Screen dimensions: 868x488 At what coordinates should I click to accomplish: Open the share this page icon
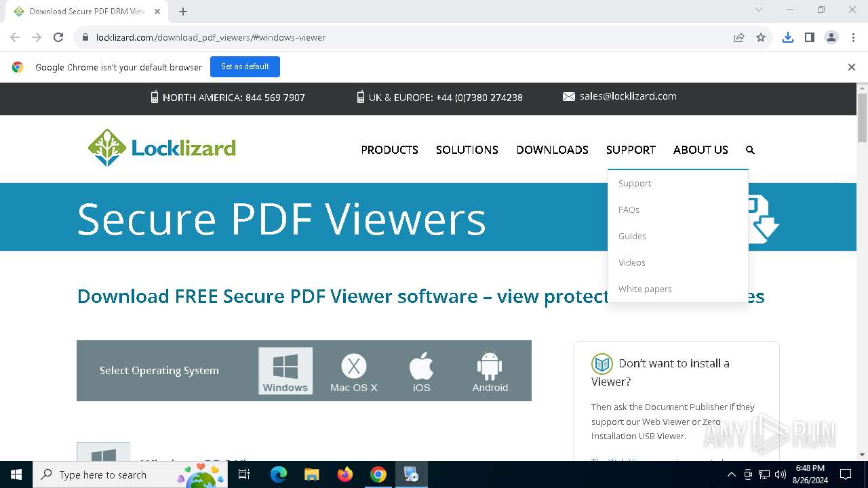739,37
